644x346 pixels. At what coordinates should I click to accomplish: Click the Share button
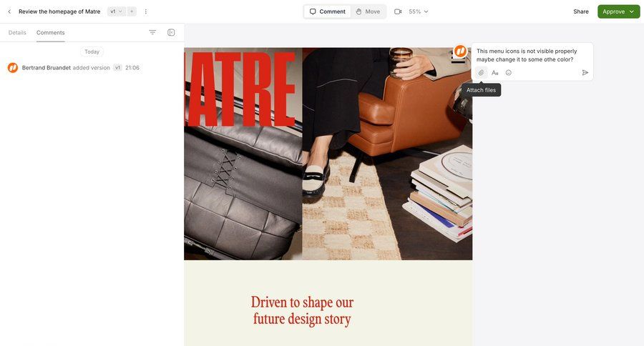tap(581, 11)
